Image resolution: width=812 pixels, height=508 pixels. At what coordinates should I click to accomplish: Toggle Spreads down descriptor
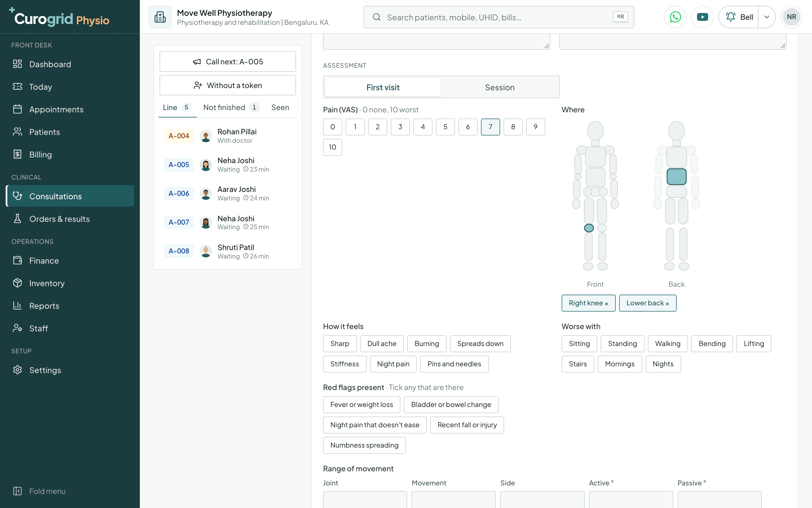(480, 343)
